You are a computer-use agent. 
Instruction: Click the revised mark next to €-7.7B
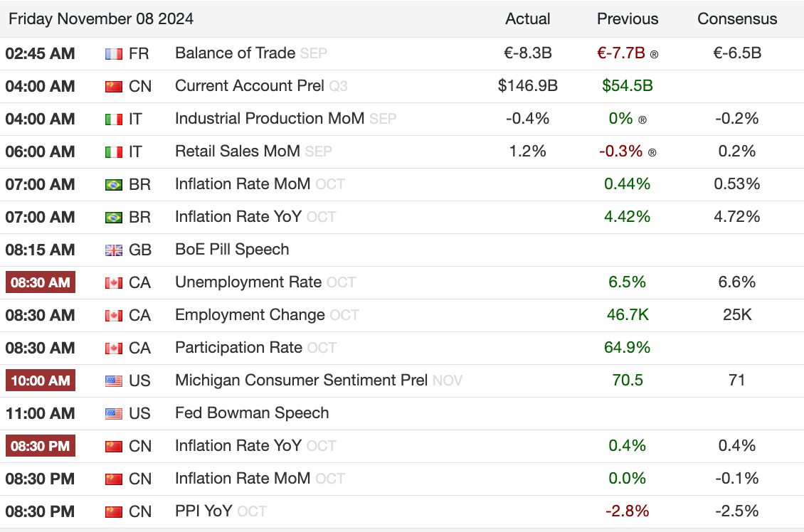(x=654, y=55)
